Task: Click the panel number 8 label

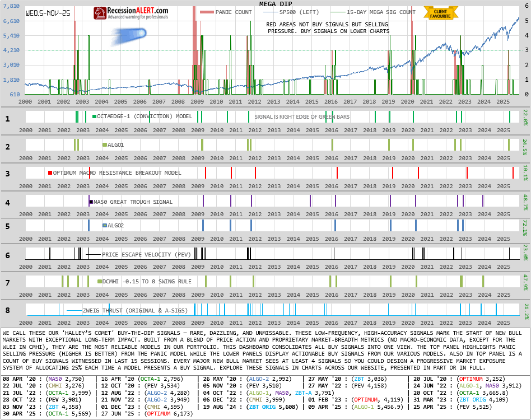Action: click(7, 310)
